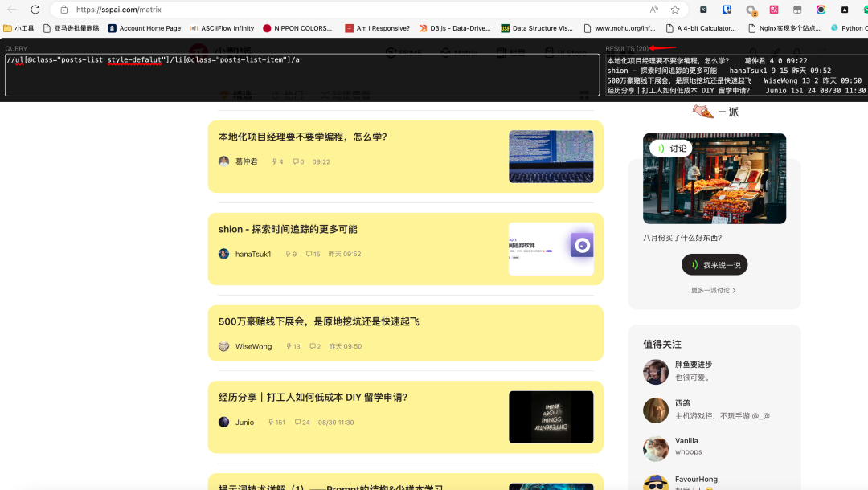868x490 pixels.
Task: Click comment count 15 on shion post
Action: click(313, 254)
